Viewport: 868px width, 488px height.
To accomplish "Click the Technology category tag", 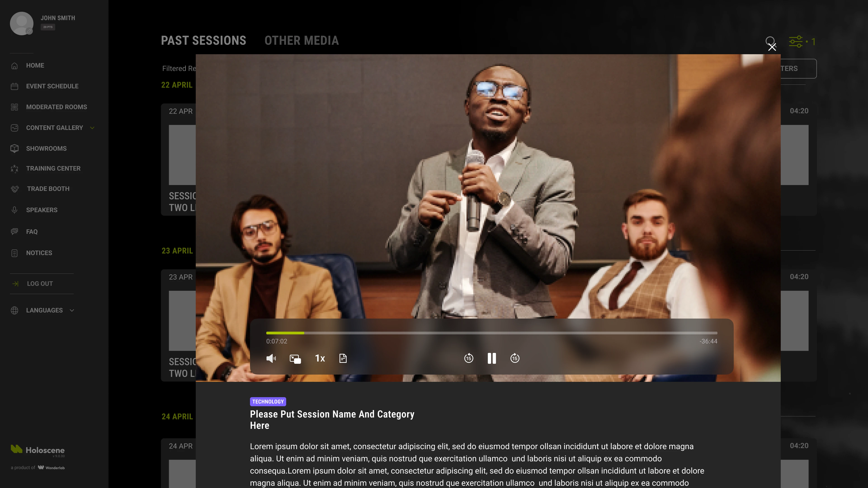I will pyautogui.click(x=268, y=402).
